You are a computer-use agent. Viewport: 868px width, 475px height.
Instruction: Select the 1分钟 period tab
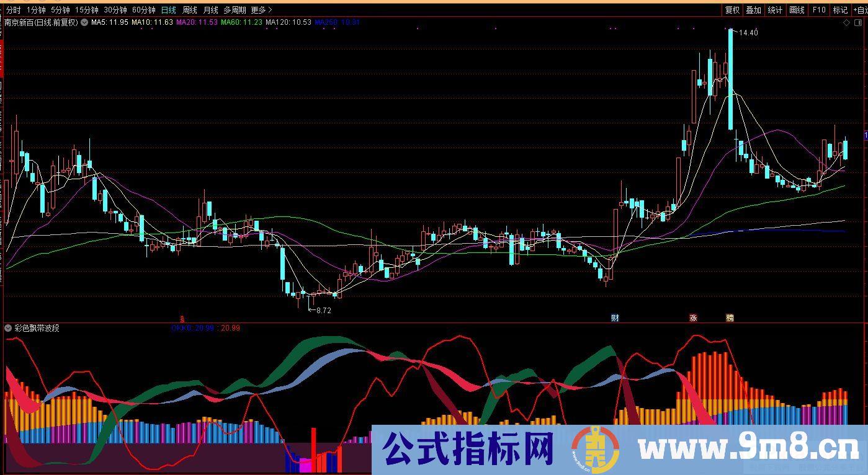(37, 10)
